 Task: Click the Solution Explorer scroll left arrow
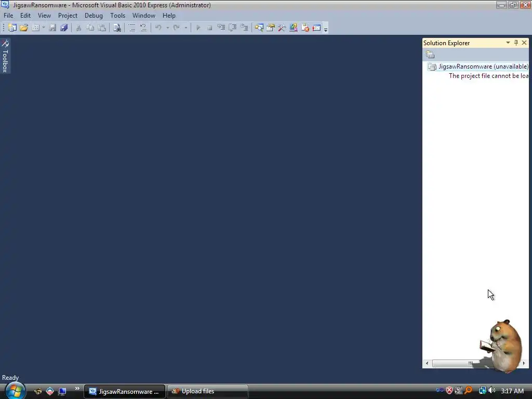(x=427, y=363)
